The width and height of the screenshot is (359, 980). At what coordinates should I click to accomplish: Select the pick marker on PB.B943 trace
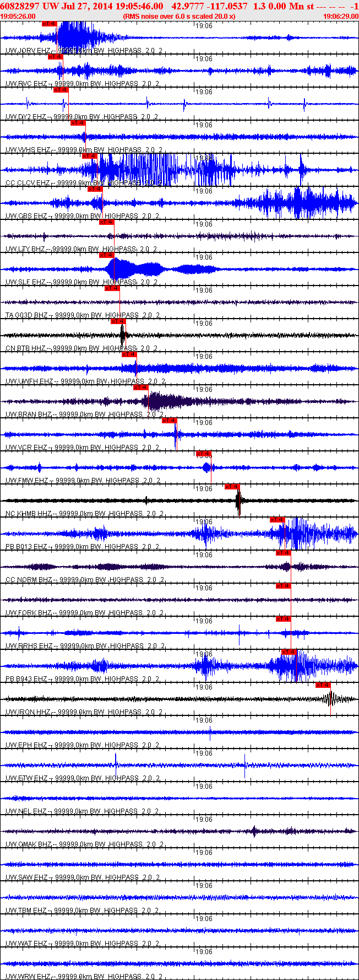[289, 652]
